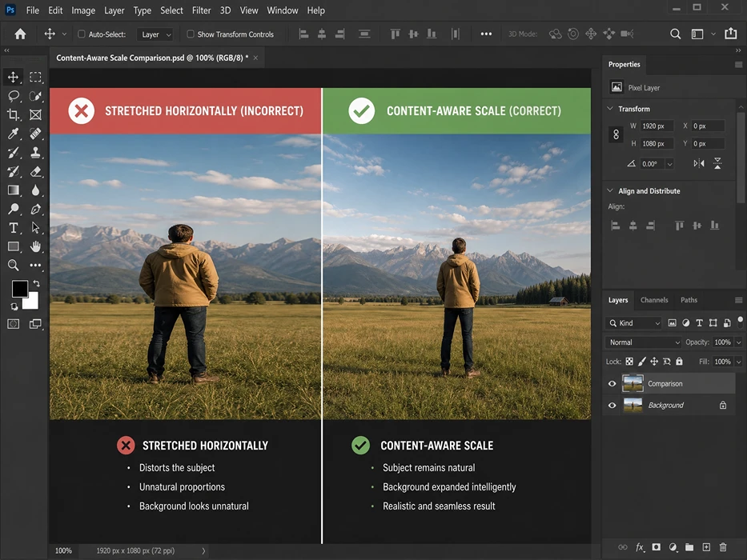The image size is (747, 560).
Task: Open the rotation angle dropdown
Action: coord(670,164)
